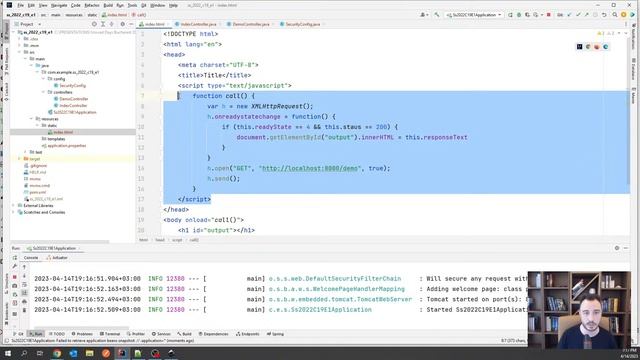Open File Explorer from taskbar
Screen dimensions: 640x360
tap(89, 353)
